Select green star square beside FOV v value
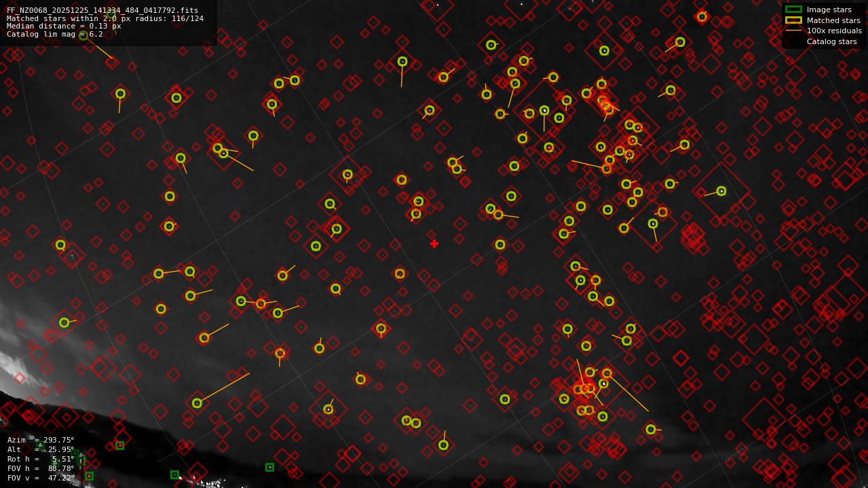The height and width of the screenshot is (488, 868). pyautogui.click(x=89, y=476)
